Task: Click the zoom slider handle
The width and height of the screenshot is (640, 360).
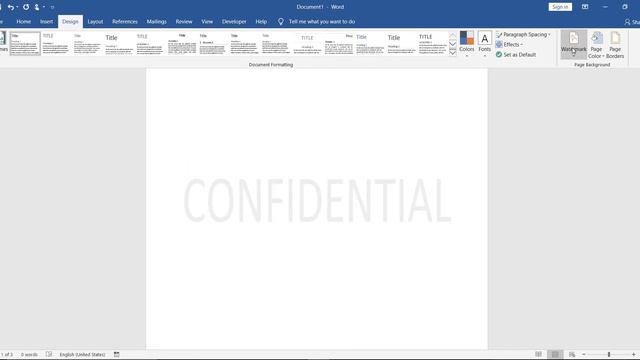Action: click(609, 354)
